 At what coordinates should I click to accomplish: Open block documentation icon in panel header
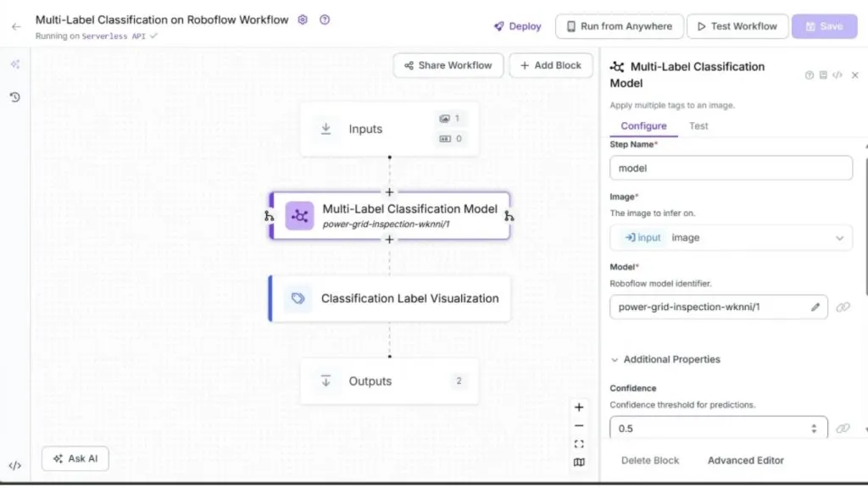[x=823, y=75]
